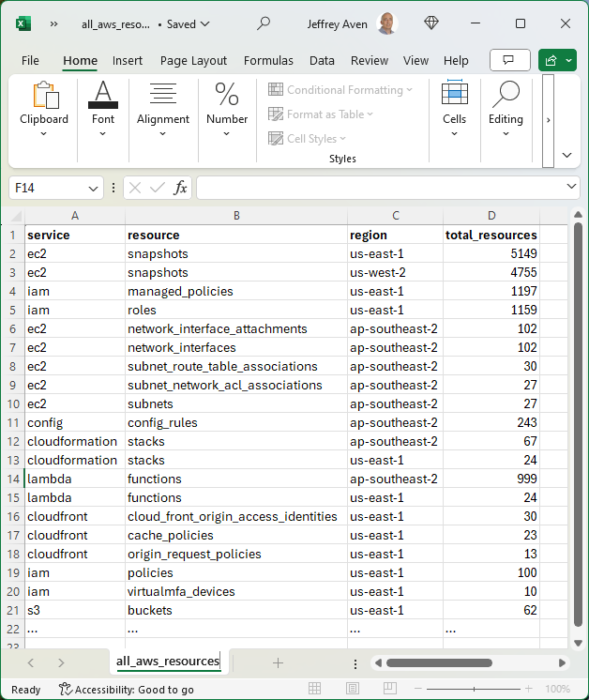Open the Help tab
The width and height of the screenshot is (589, 700).
click(456, 60)
